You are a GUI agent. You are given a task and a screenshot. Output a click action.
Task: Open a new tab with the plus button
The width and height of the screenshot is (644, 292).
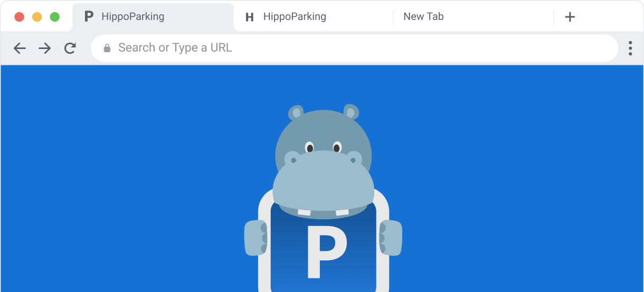click(570, 17)
